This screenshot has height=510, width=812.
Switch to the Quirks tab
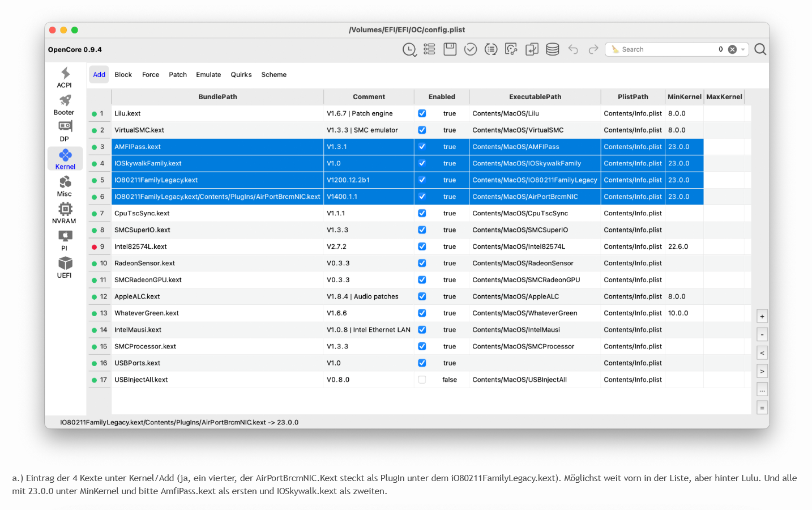(x=241, y=75)
